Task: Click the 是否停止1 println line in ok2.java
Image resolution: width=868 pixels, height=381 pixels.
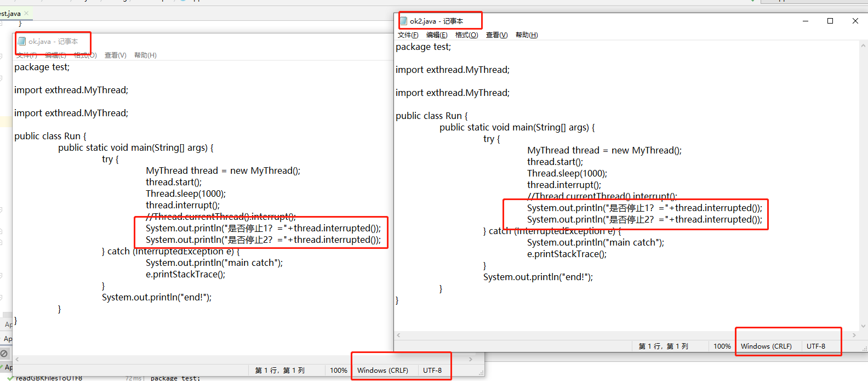Action: (644, 208)
